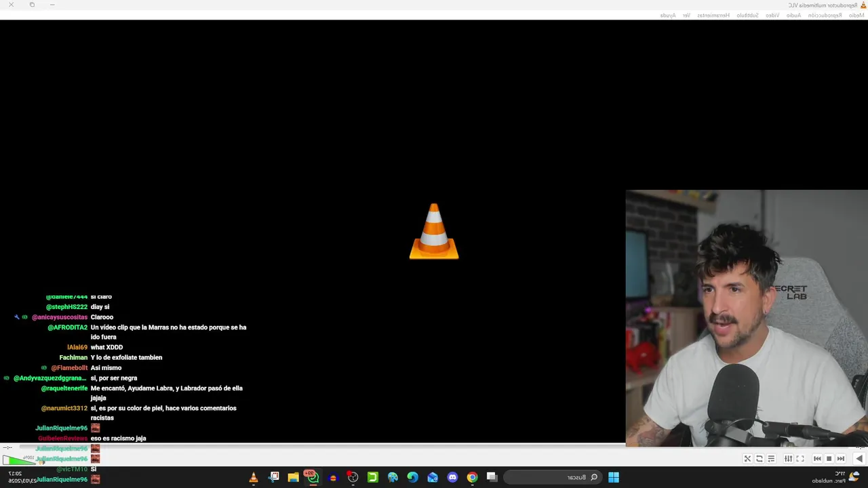Open the Ver menu
This screenshot has width=868, height=488.
click(686, 15)
